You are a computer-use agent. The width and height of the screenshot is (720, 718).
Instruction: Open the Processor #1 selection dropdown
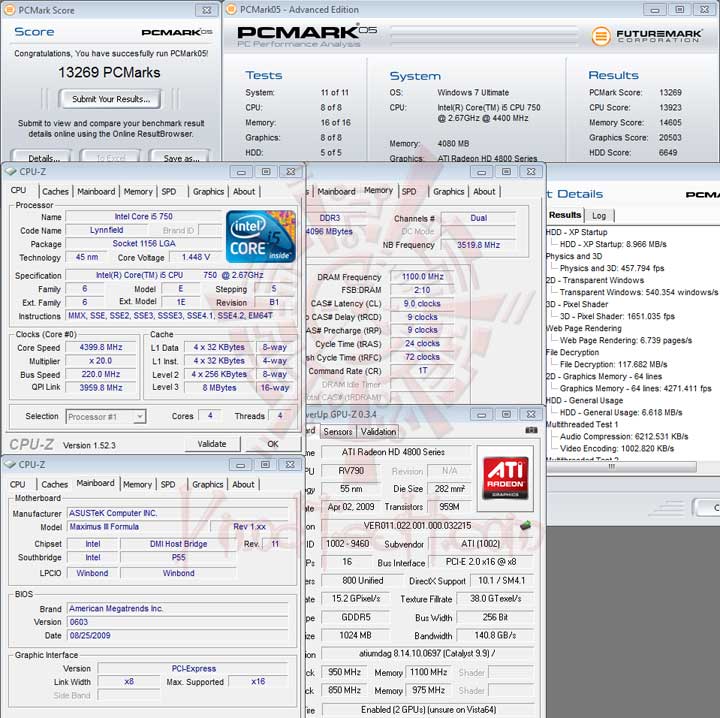(106, 416)
